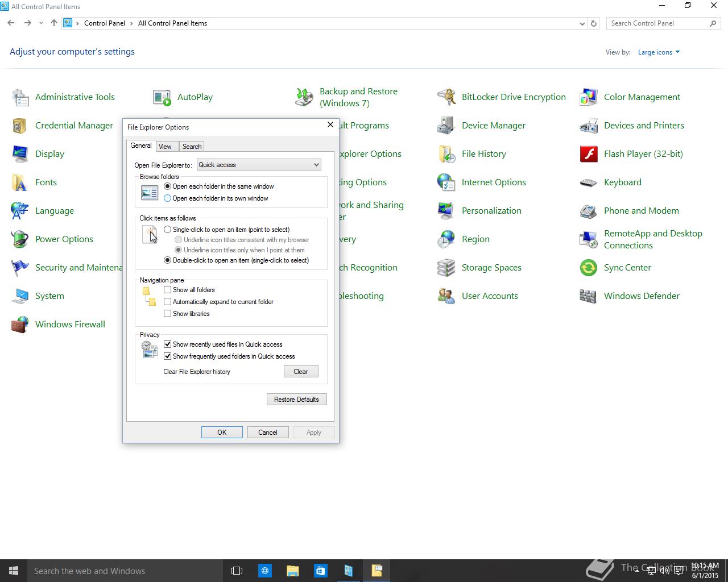Refresh the Control Panel address bar
Image resolution: width=728 pixels, height=582 pixels.
click(594, 23)
